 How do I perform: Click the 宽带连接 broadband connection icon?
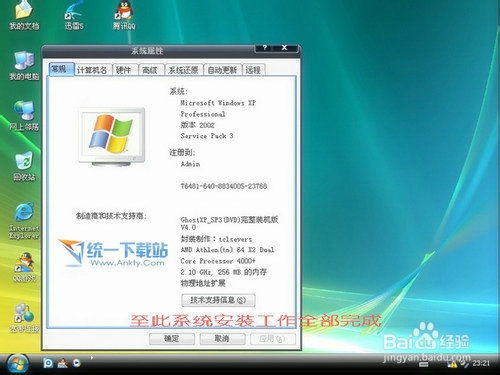pos(24,317)
